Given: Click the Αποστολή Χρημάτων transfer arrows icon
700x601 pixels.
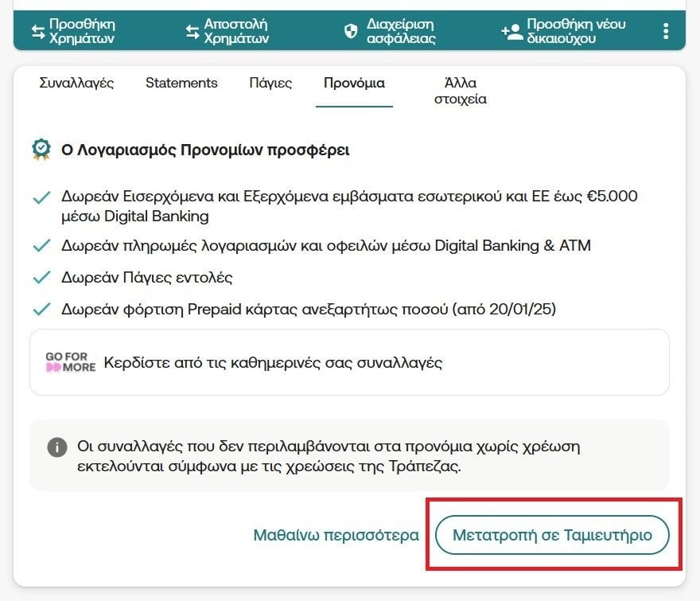Looking at the screenshot, I should point(192,31).
